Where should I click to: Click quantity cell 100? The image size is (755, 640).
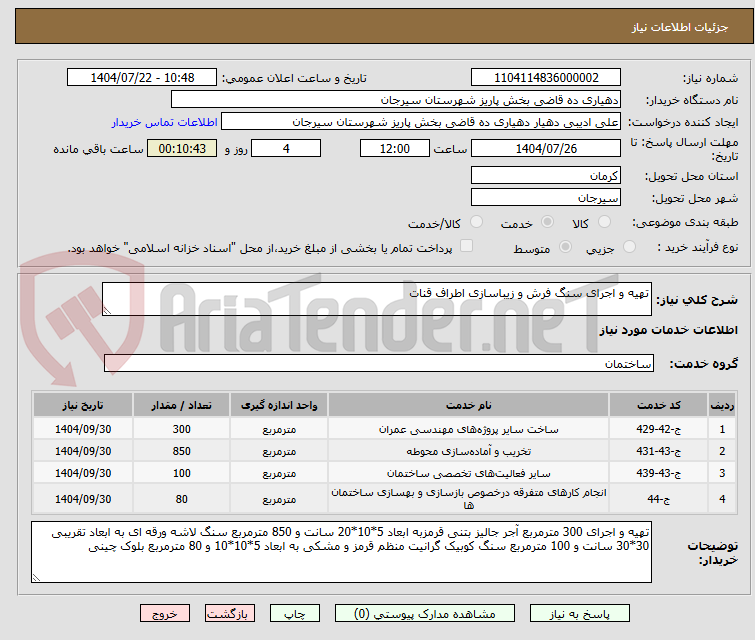click(182, 473)
